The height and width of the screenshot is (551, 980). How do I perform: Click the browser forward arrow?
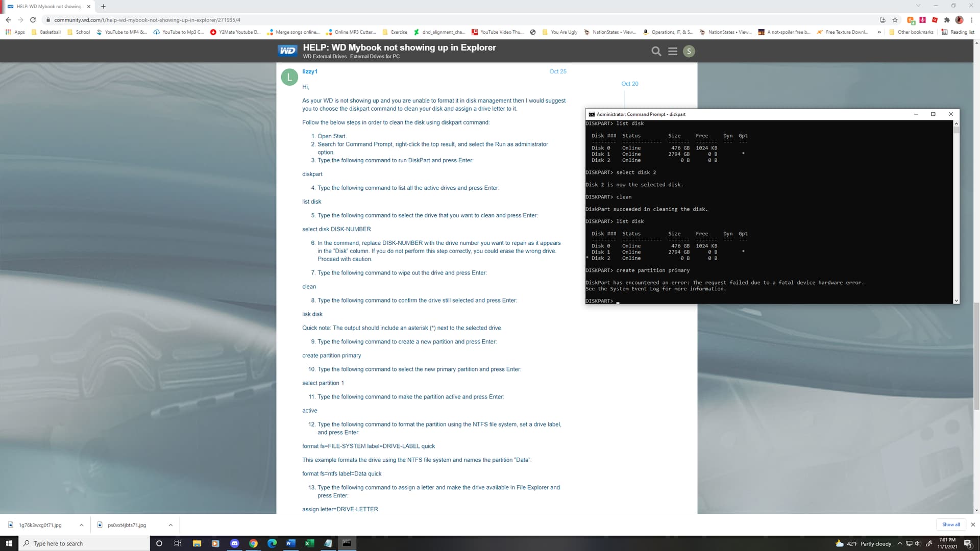[20, 20]
